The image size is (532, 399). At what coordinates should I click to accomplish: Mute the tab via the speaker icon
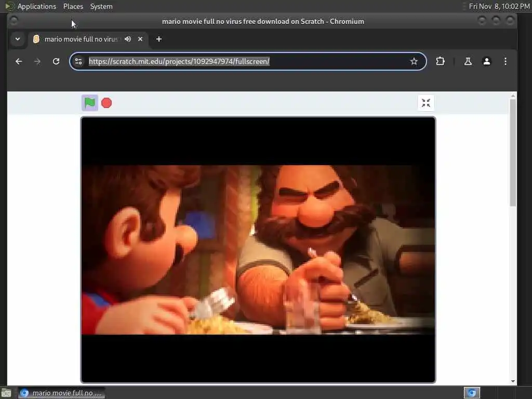click(128, 39)
